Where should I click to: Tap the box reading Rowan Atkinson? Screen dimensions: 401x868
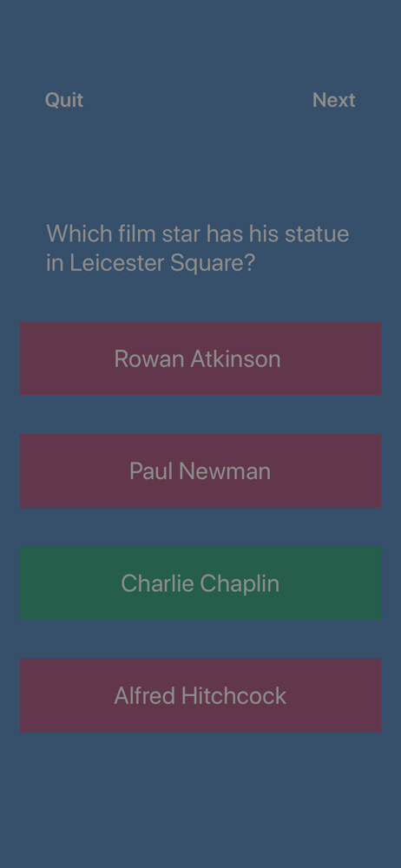pos(200,358)
